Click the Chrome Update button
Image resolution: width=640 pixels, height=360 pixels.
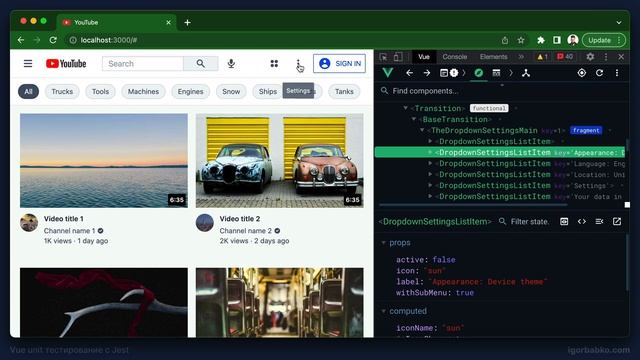(603, 40)
